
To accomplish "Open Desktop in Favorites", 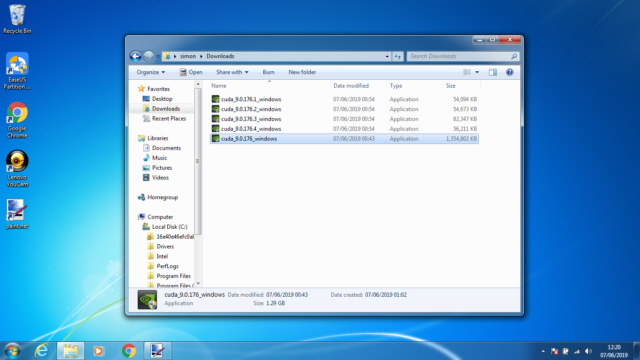I will coord(162,99).
